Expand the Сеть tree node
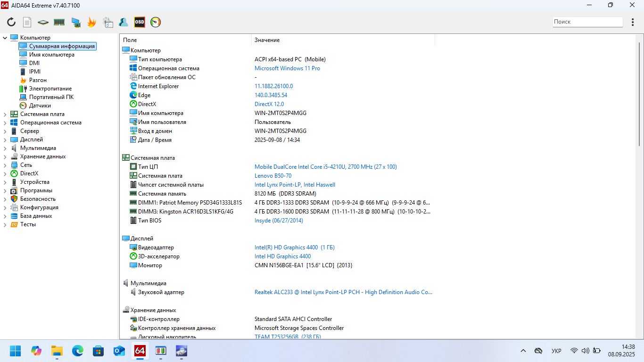This screenshot has height=362, width=644. click(x=5, y=165)
